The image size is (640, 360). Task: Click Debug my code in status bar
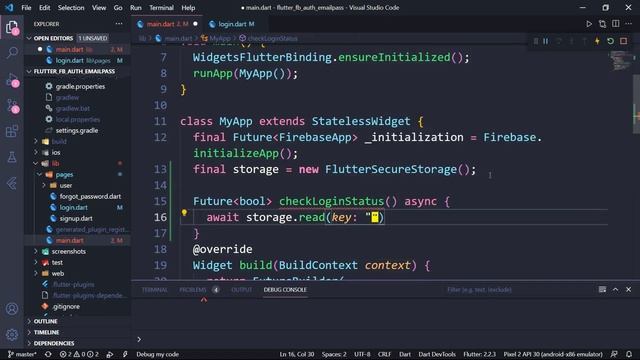(x=158, y=354)
